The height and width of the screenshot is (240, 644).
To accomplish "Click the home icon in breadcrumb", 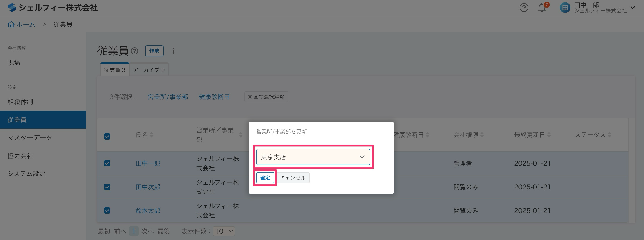I will 11,25.
